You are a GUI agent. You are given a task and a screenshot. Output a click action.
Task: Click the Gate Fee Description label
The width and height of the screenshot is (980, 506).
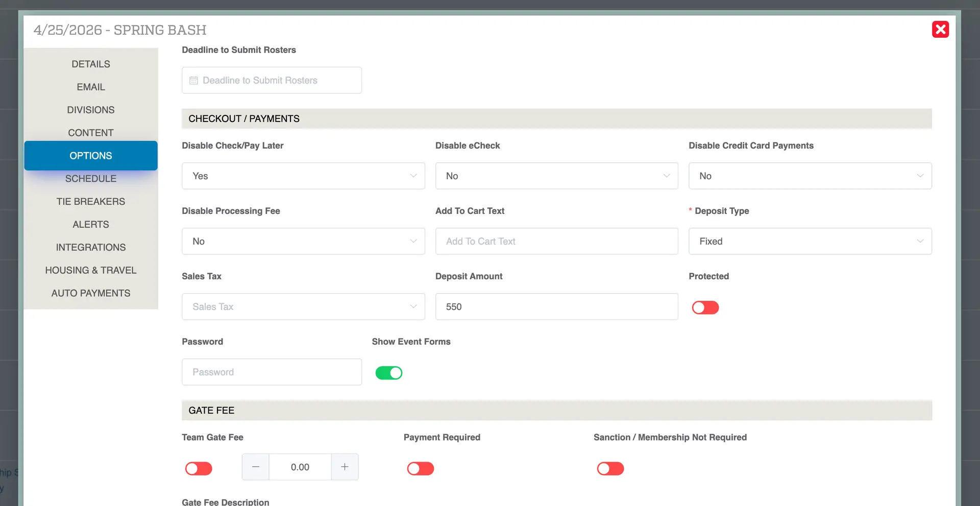(x=226, y=502)
